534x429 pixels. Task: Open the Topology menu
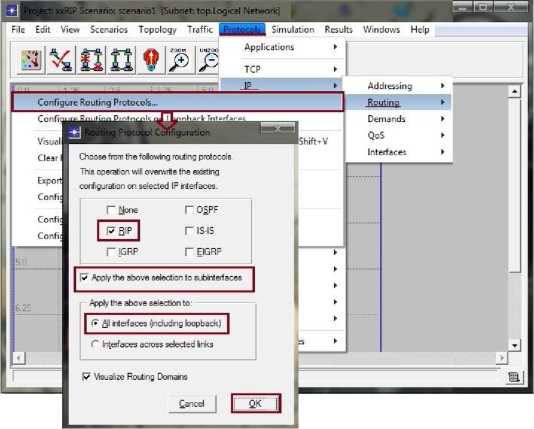tap(158, 30)
